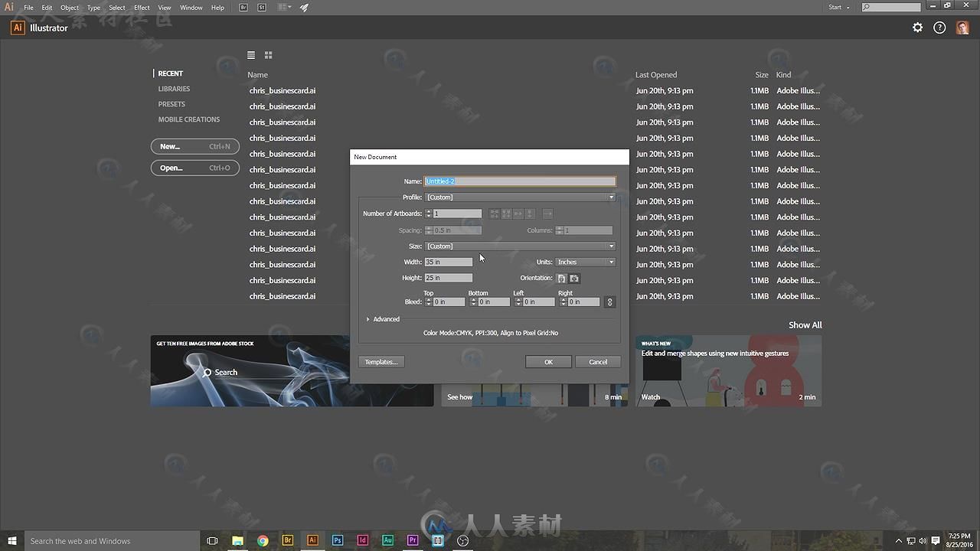Switch recent files to list view

click(251, 55)
